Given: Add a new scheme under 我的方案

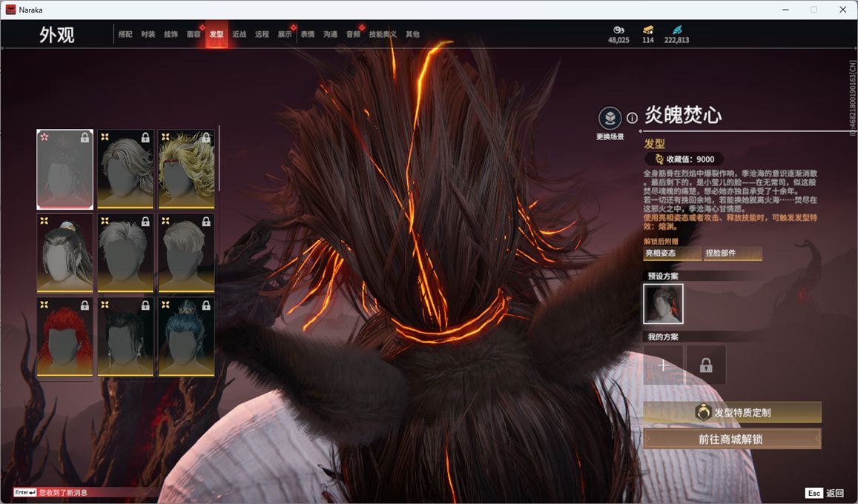Looking at the screenshot, I should click(x=663, y=365).
